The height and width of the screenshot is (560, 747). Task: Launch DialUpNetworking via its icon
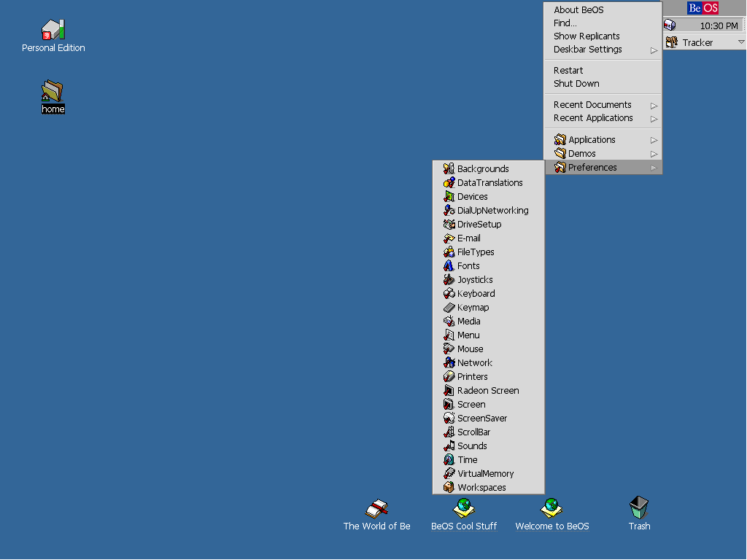449,210
